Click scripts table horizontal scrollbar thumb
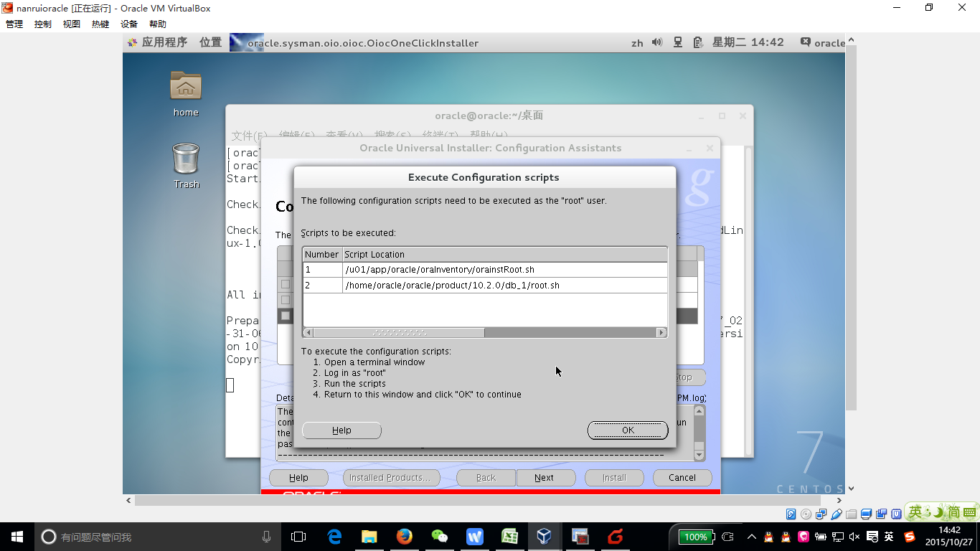This screenshot has height=551, width=980. click(x=399, y=333)
